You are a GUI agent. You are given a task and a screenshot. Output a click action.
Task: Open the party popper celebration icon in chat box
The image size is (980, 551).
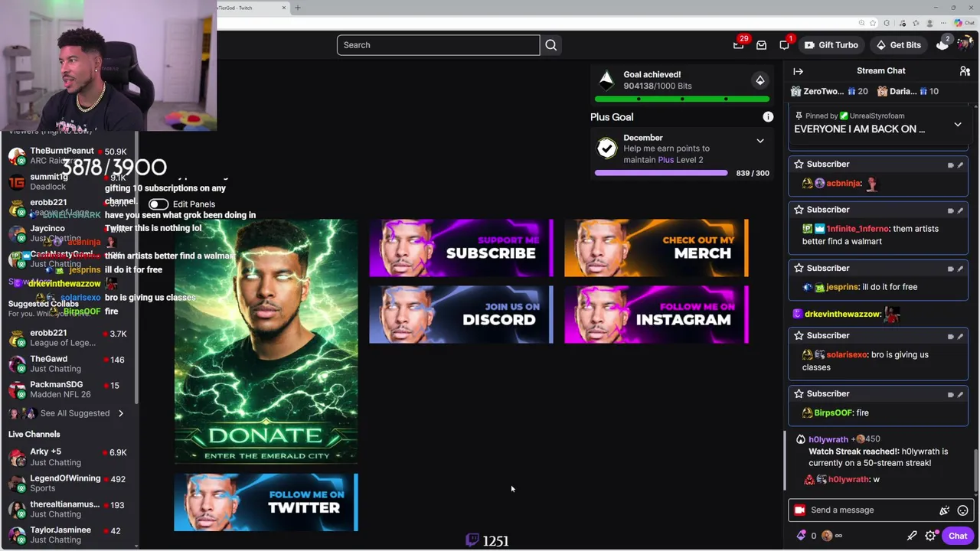tap(944, 510)
